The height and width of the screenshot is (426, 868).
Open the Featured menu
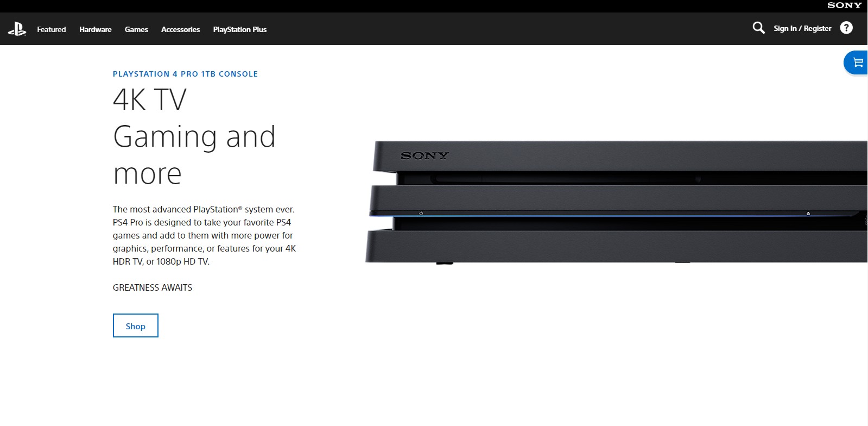[52, 29]
